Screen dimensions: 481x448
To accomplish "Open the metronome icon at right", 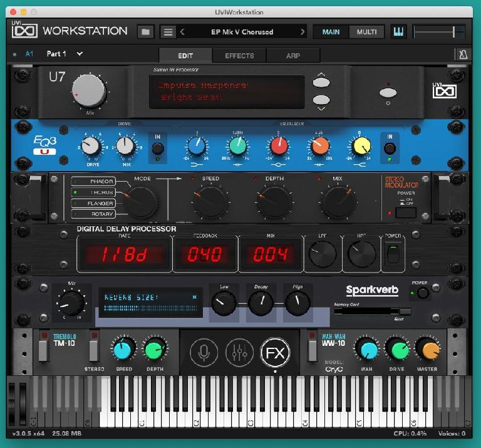I will click(463, 55).
